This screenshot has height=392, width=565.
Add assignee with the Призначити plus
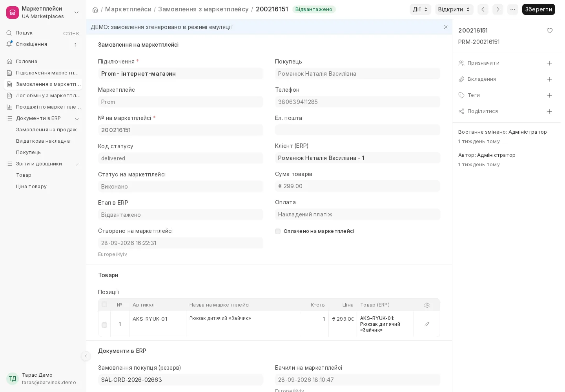click(x=550, y=63)
